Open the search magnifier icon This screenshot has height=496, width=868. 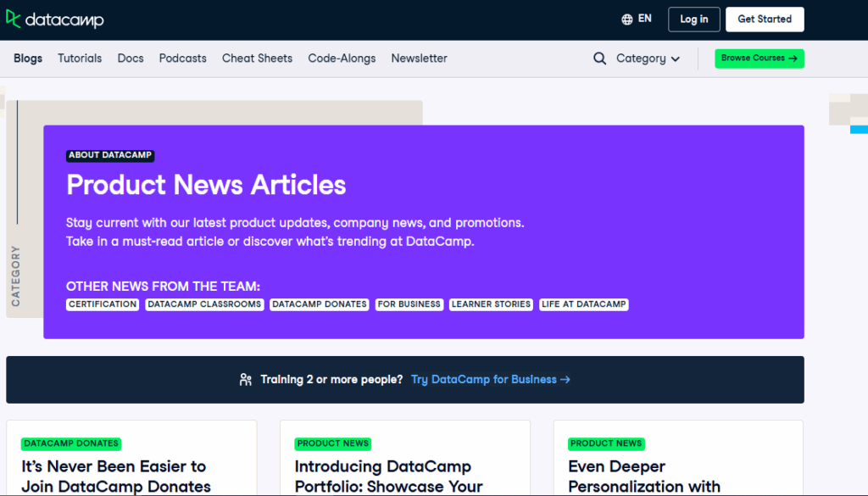599,59
